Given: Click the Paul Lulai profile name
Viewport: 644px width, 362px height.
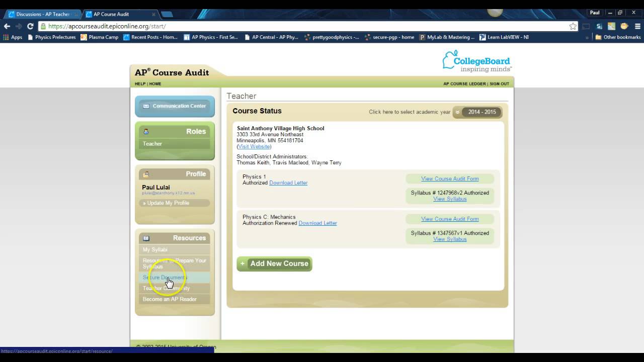Looking at the screenshot, I should 156,188.
